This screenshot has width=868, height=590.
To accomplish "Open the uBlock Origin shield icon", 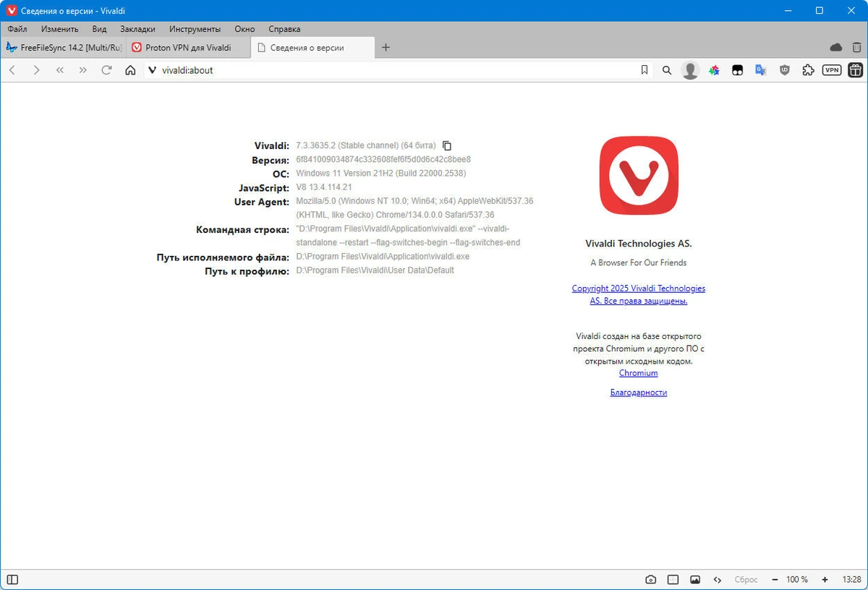I will point(785,70).
